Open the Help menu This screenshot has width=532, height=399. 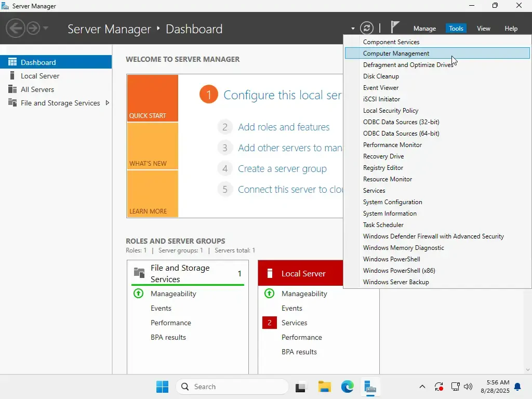511,29
